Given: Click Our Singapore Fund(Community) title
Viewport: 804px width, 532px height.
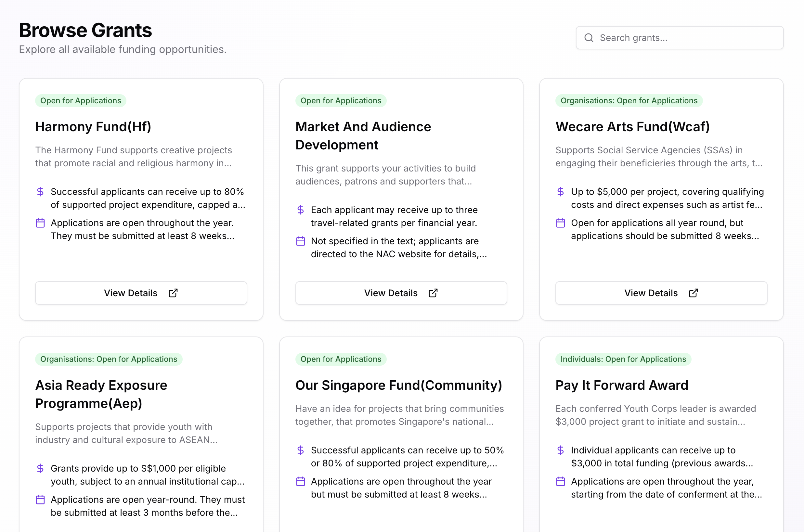Looking at the screenshot, I should [398, 385].
